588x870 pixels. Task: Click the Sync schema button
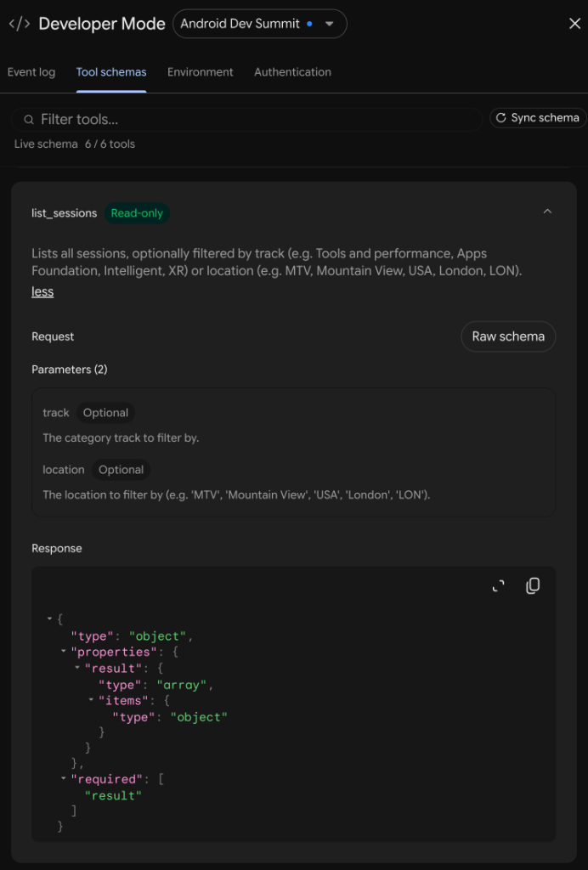tap(538, 117)
